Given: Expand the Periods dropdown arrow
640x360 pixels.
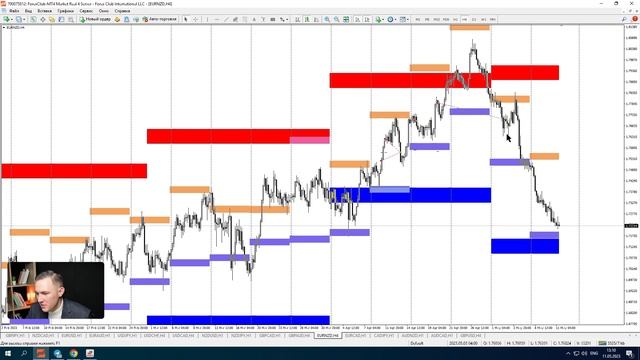Looking at the screenshot, I should coord(396,19).
